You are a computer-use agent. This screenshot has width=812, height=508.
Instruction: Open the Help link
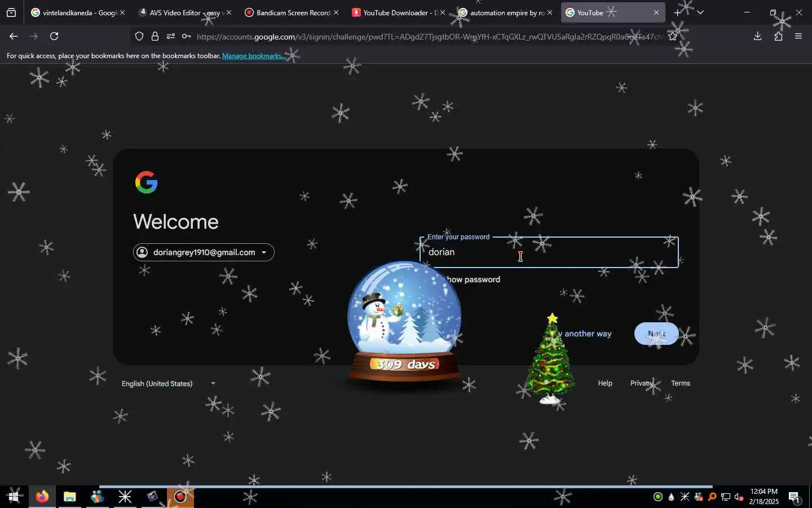coord(605,383)
